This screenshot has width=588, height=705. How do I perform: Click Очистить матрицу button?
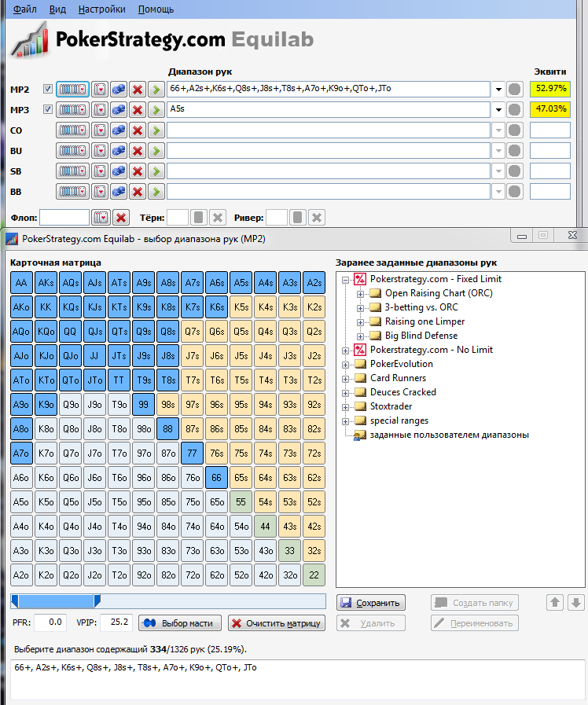point(277,623)
